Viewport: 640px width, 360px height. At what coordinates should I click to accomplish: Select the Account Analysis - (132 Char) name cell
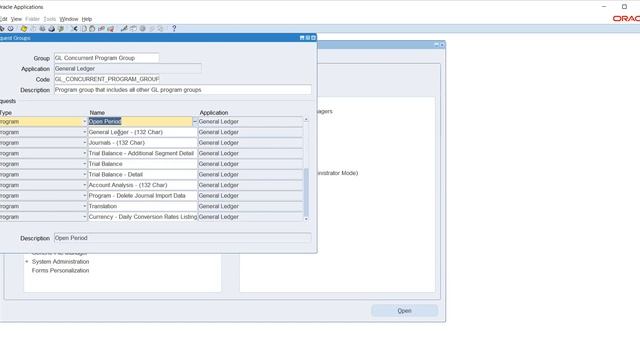coord(142,185)
